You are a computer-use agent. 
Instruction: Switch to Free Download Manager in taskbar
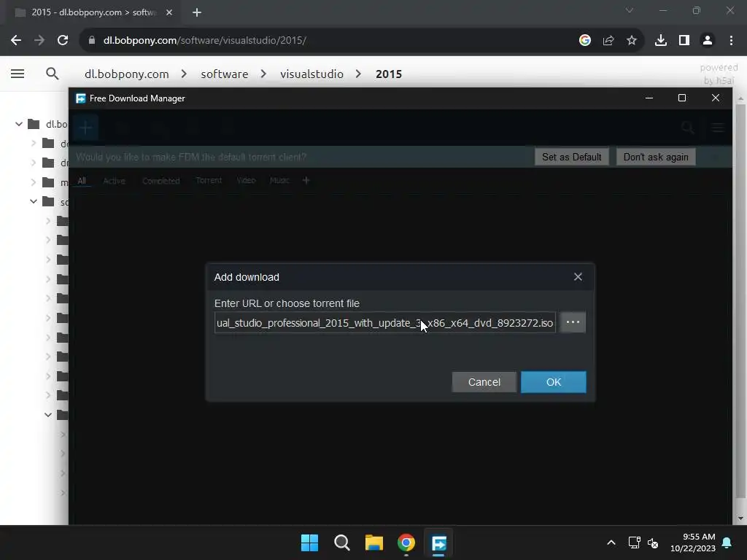pyautogui.click(x=438, y=542)
